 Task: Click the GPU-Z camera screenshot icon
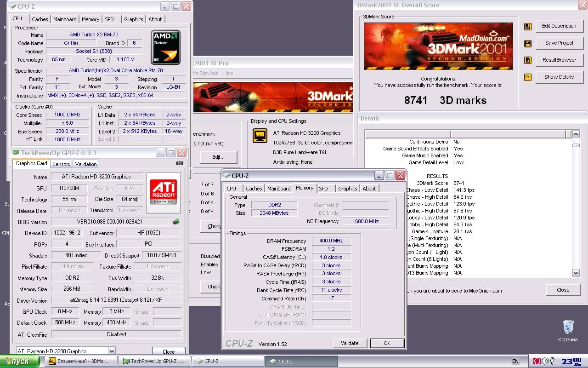(180, 163)
